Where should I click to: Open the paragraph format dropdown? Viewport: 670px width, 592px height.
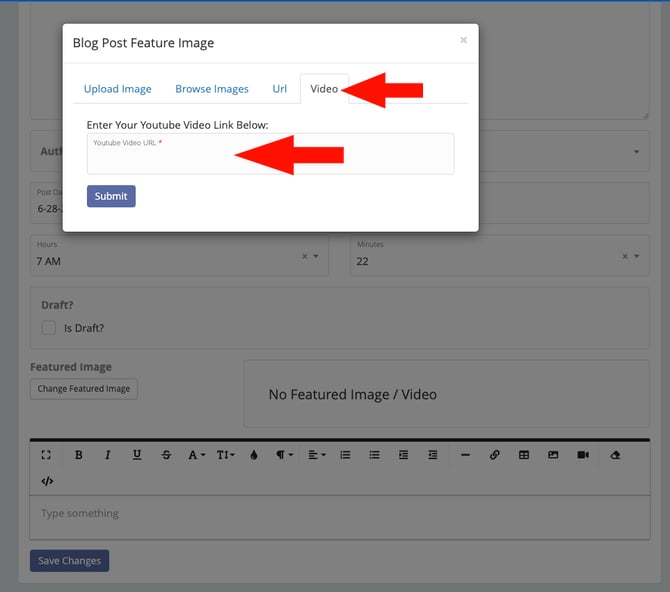(285, 455)
